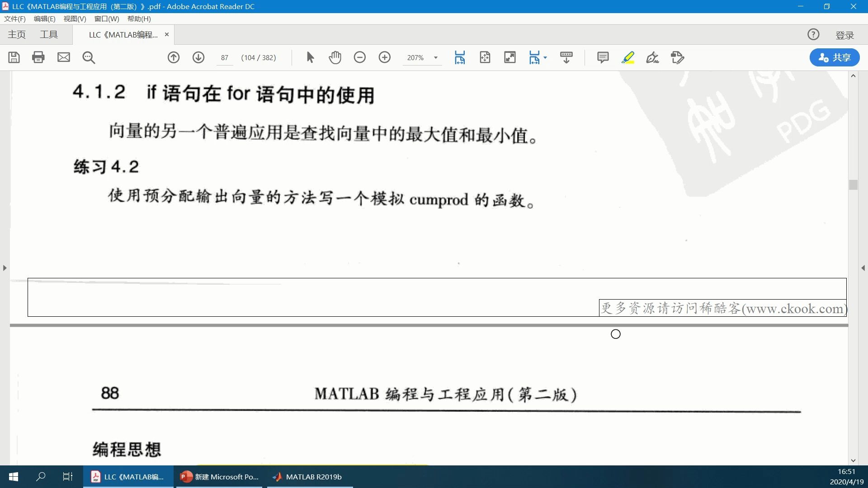Click the Print file icon

click(x=38, y=57)
